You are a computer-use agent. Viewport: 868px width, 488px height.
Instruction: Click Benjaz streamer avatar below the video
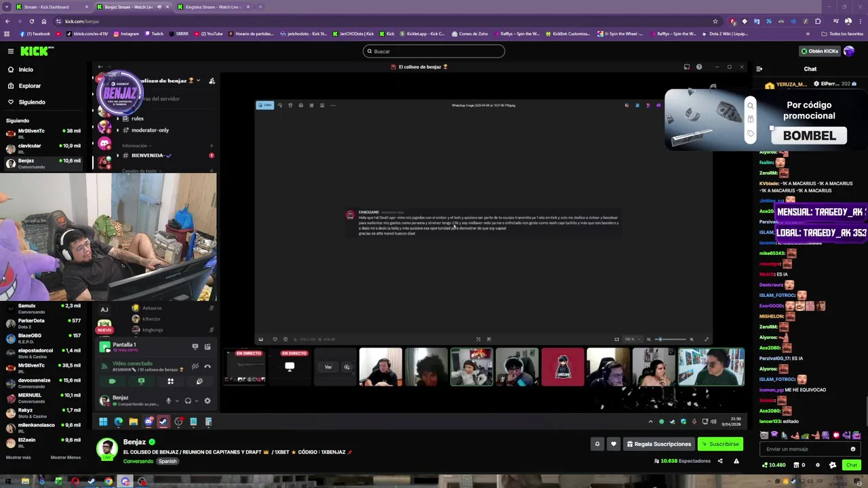click(106, 449)
